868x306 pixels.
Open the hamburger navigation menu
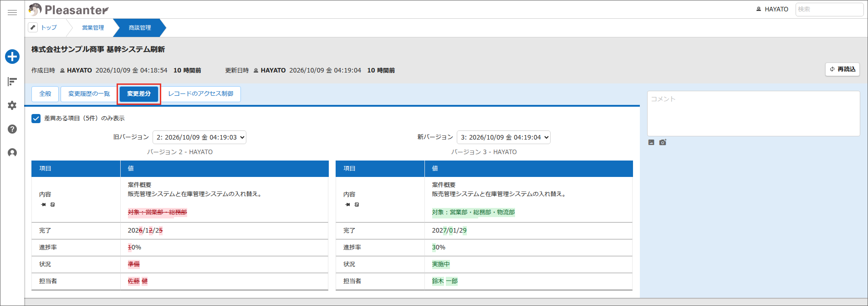point(12,13)
